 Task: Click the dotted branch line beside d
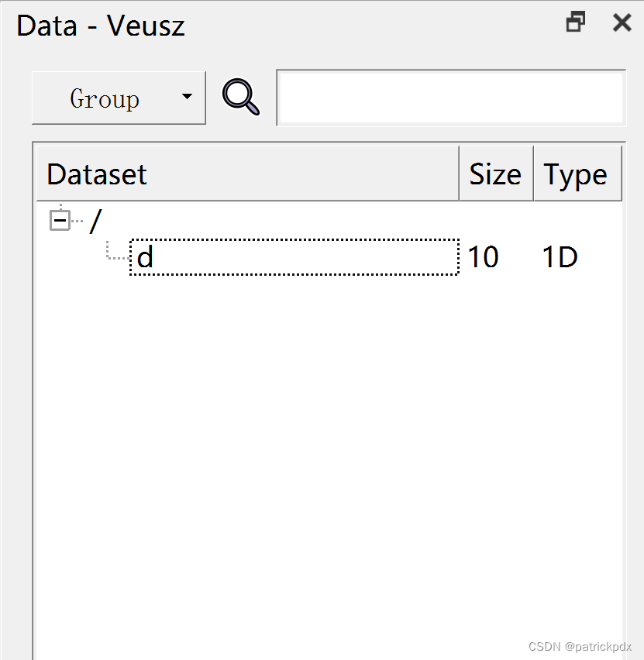(x=117, y=250)
